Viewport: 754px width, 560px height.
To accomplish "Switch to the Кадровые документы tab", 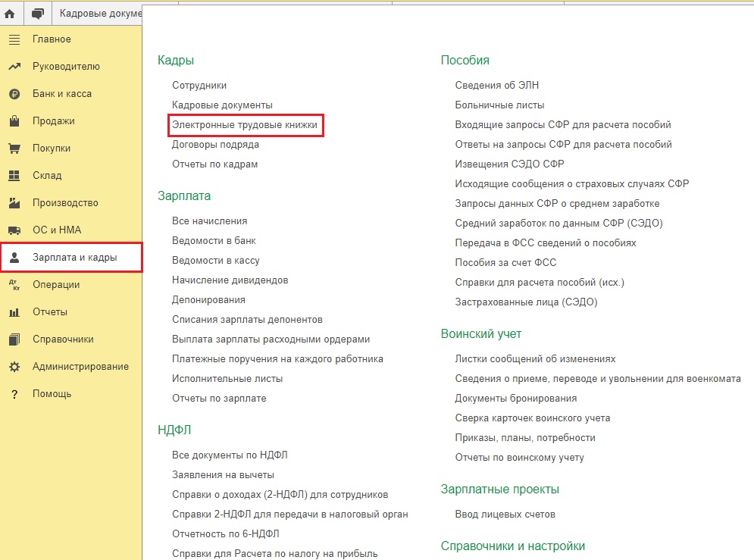I will 101,14.
